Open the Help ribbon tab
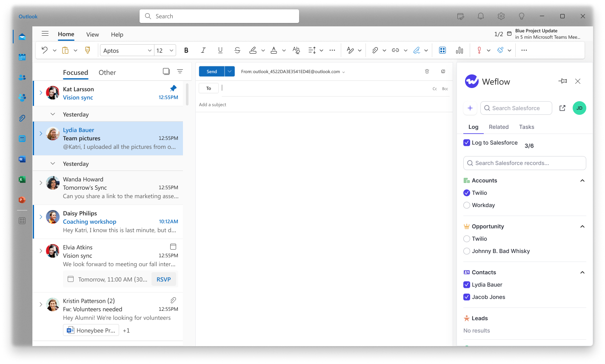605x364 pixels. 117,34
